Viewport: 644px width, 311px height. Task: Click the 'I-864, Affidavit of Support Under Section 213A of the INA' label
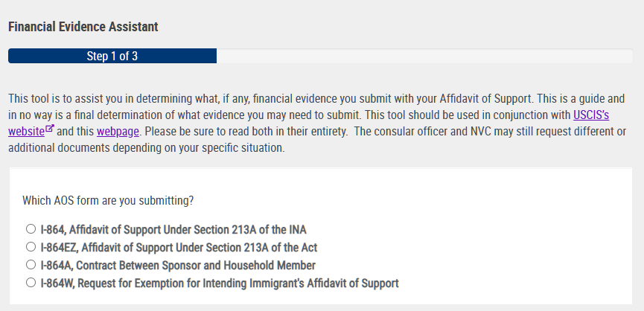[173, 229]
